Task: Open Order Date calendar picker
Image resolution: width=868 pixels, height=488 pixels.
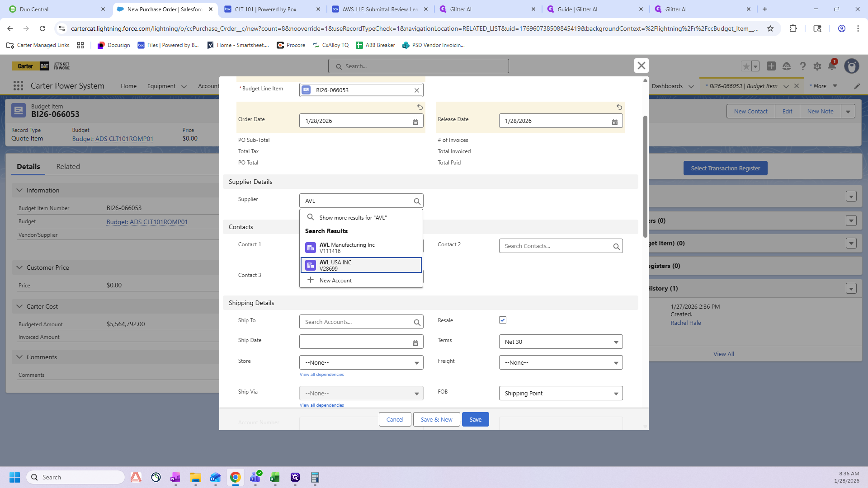Action: tap(415, 122)
